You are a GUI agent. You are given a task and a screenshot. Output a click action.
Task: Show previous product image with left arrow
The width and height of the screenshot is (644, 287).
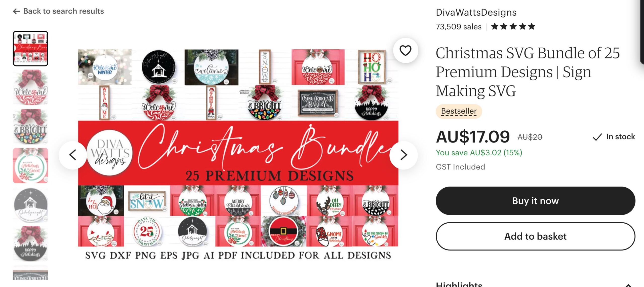pyautogui.click(x=73, y=155)
